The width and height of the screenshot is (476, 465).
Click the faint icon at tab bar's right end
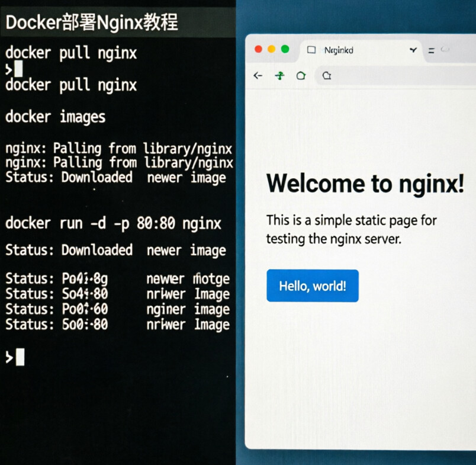point(445,50)
